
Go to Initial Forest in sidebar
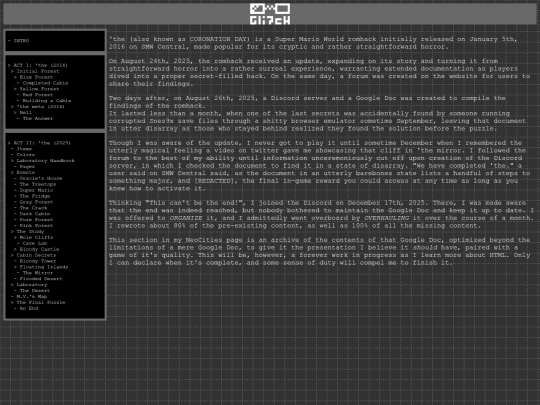point(38,71)
